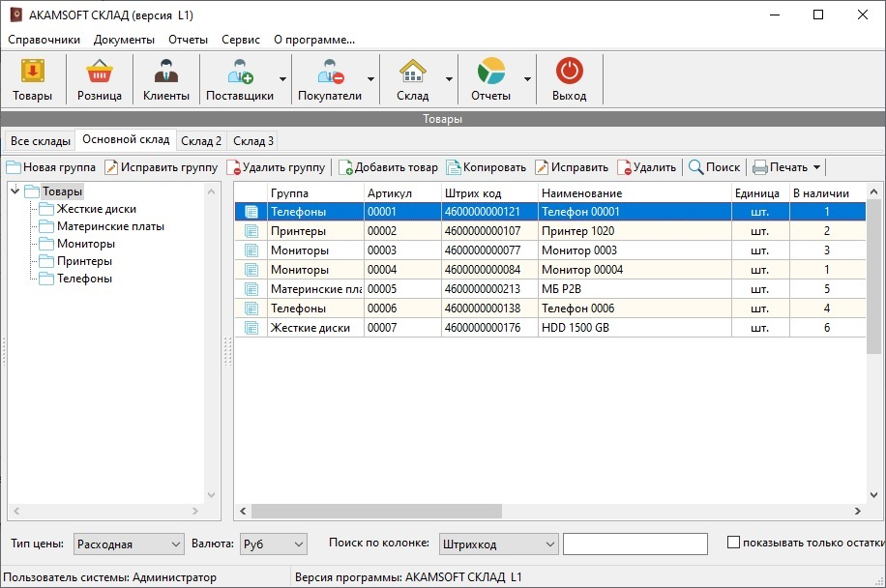Click the Покупатели toolbar icon
This screenshot has width=886, height=588.
329,78
